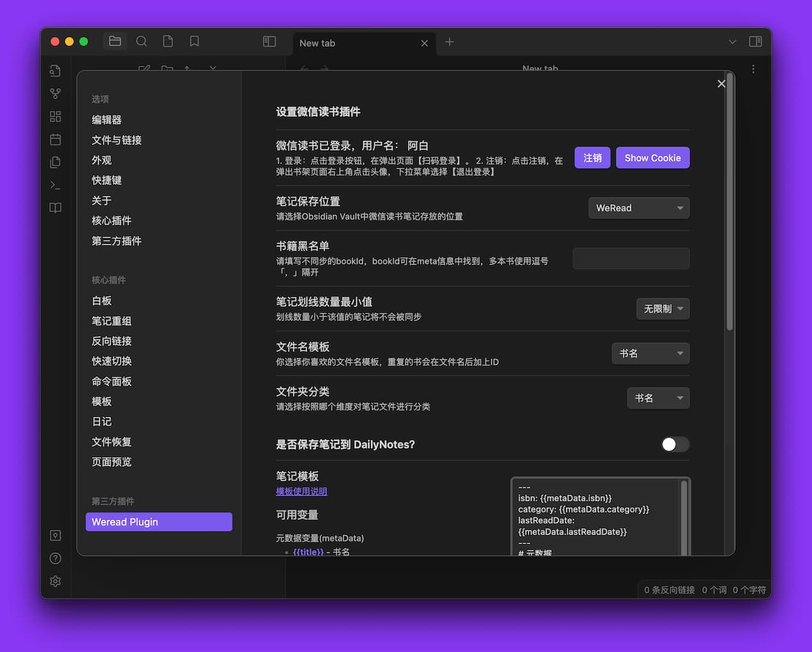Open the terminal icon in the left ribbon

pos(55,185)
